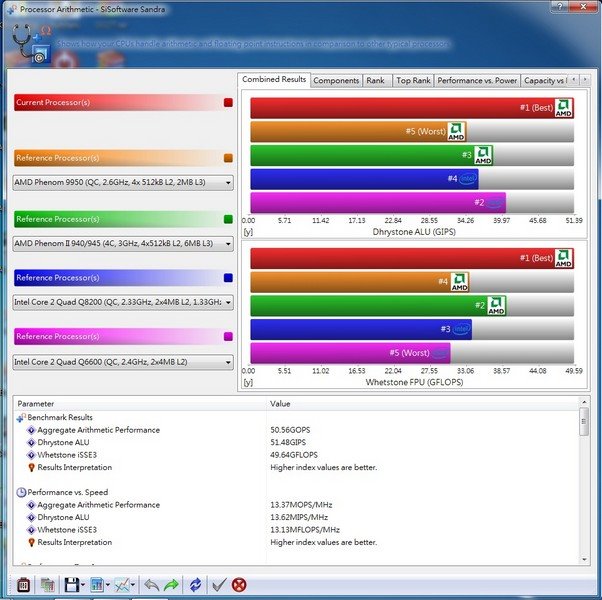Image resolution: width=602 pixels, height=600 pixels.
Task: Select Dhrystone ALU 13.62MIPS/MHz row
Action: 296,517
